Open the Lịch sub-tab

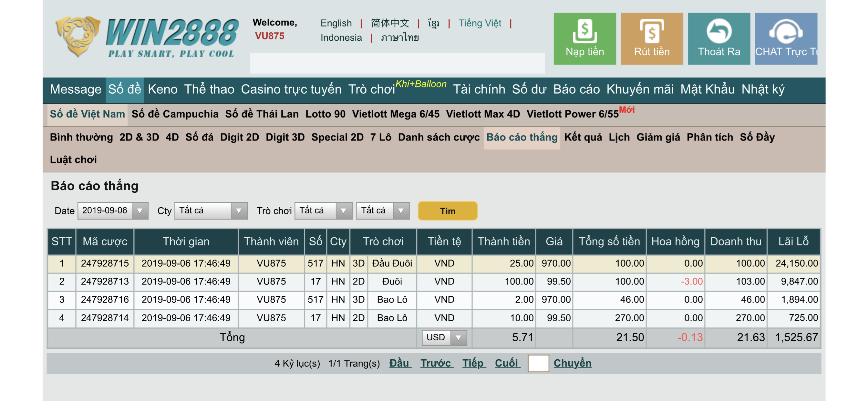(x=619, y=138)
